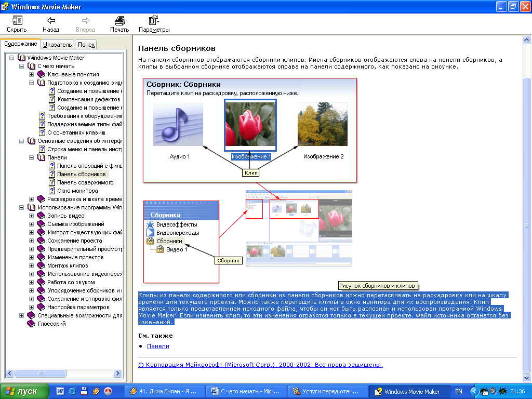Click the contents tree horizontal scrollbar thumb
Viewport: 532px width, 399px height.
pyautogui.click(x=41, y=373)
